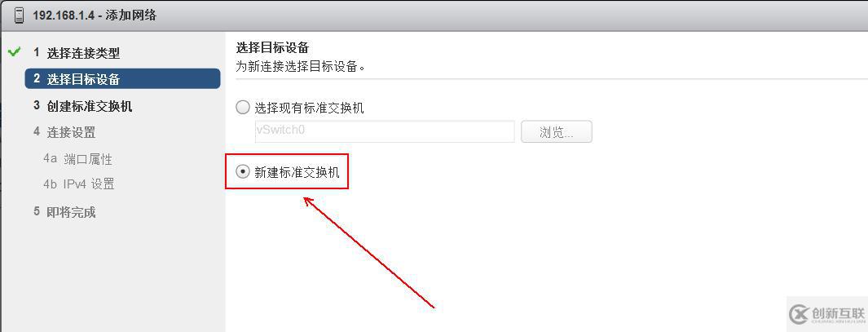The image size is (868, 332).
Task: Click the 192.168.1.4 - 添加网络 title text
Action: [95, 15]
